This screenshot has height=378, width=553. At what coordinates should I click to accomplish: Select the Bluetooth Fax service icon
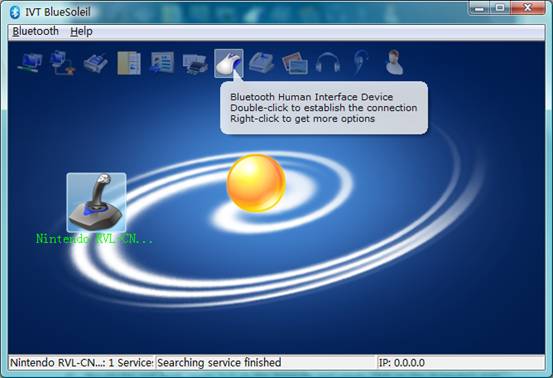click(262, 63)
